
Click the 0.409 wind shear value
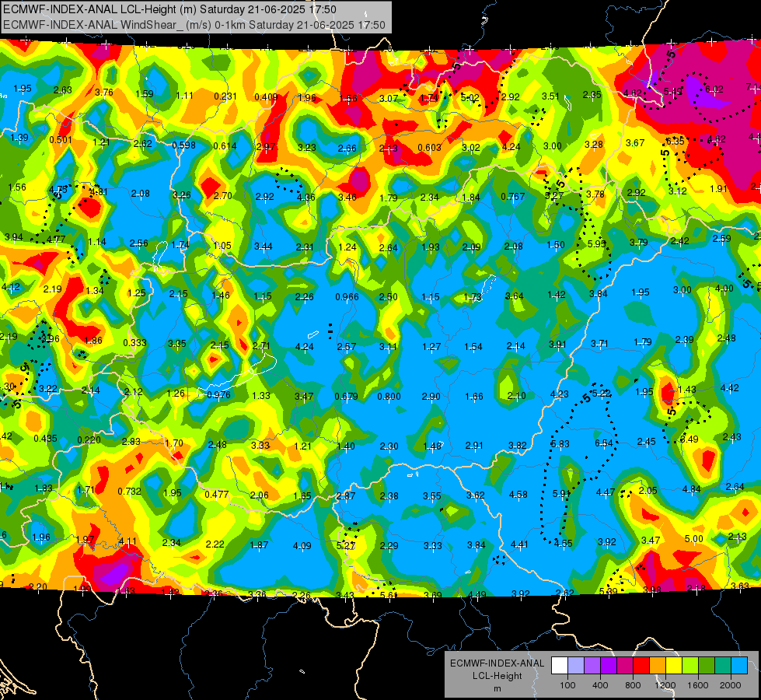tap(266, 97)
